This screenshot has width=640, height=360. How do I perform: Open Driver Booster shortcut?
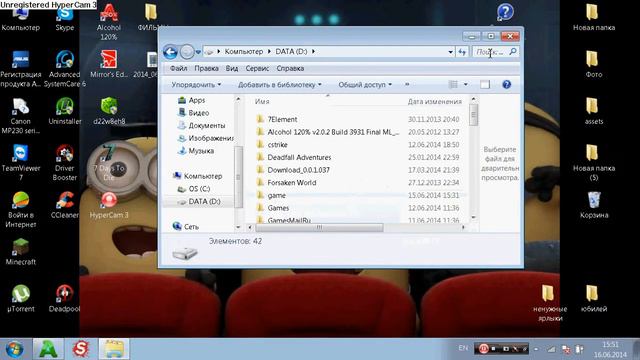(x=64, y=162)
